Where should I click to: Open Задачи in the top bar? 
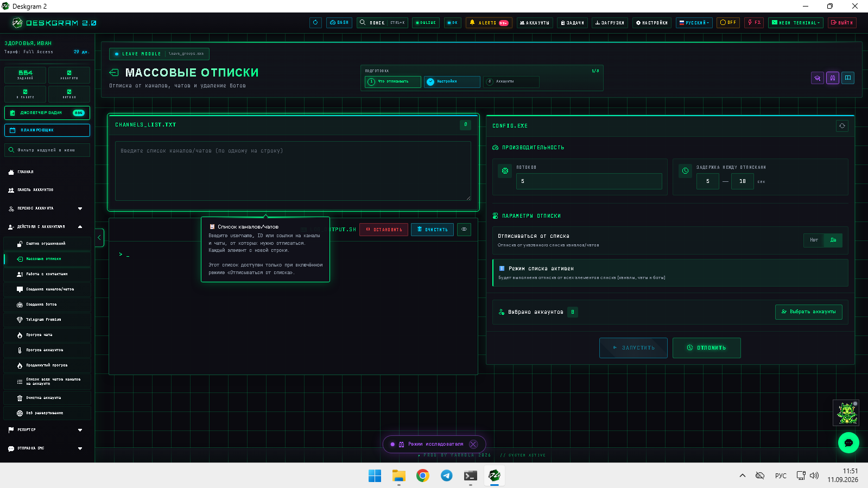pyautogui.click(x=572, y=23)
